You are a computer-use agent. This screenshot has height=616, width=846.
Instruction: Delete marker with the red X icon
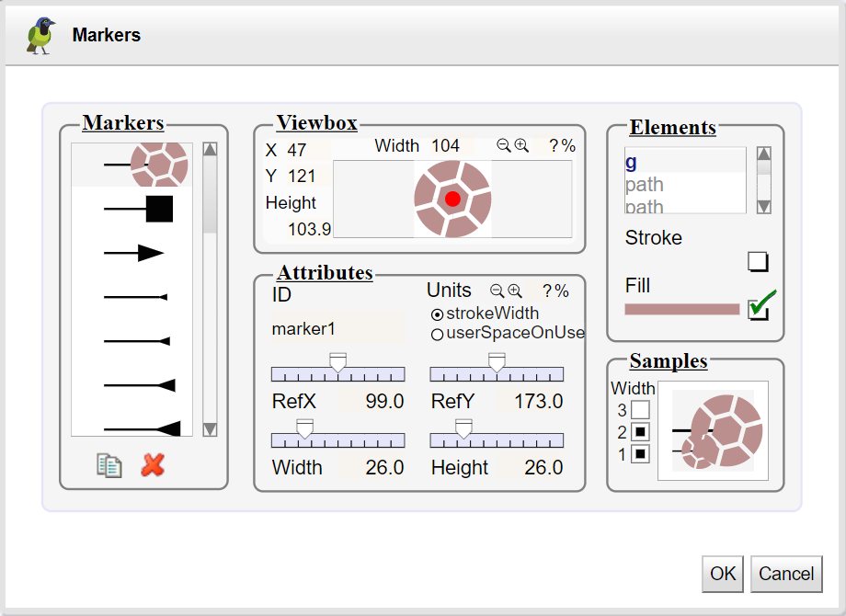(x=153, y=465)
